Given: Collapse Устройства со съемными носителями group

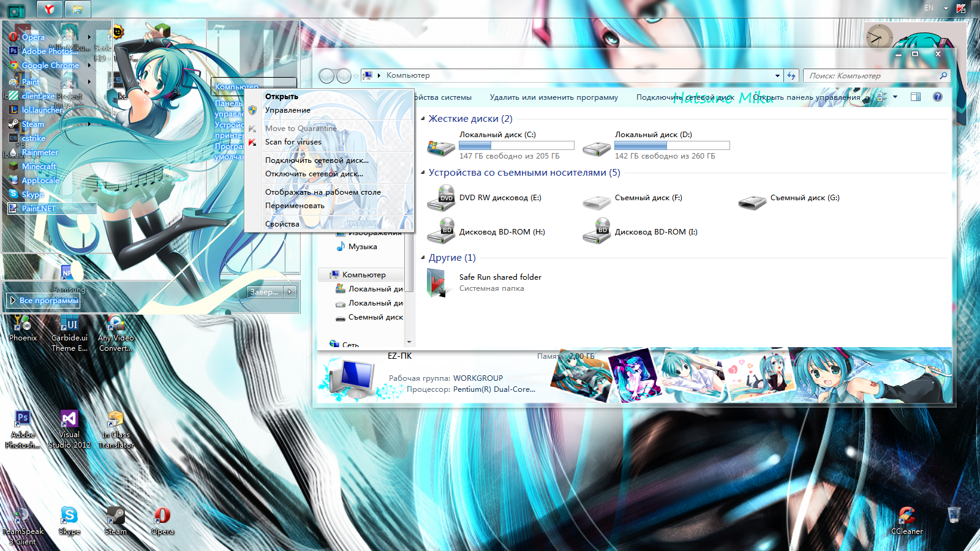Looking at the screenshot, I should (x=423, y=173).
